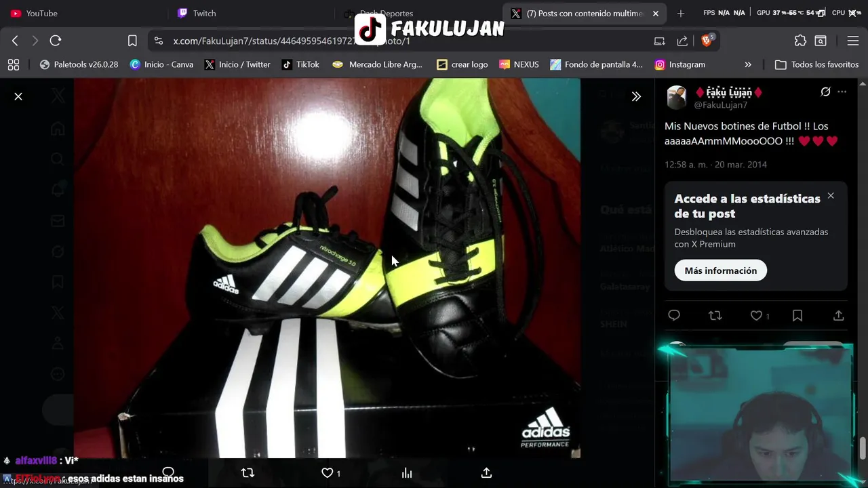Toggle the bookmark icon in the side panel
Image resolution: width=868 pixels, height=488 pixels.
pyautogui.click(x=797, y=315)
